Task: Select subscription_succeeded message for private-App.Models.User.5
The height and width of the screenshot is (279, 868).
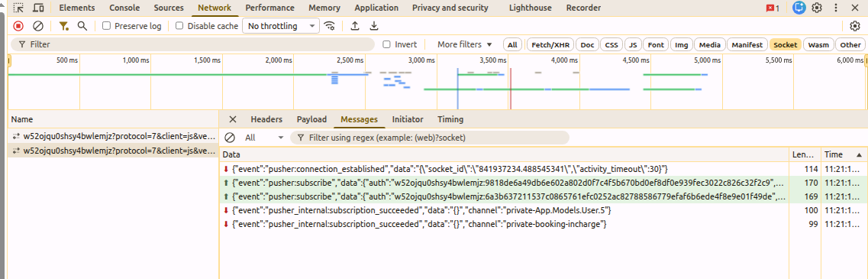Action: coord(505,210)
